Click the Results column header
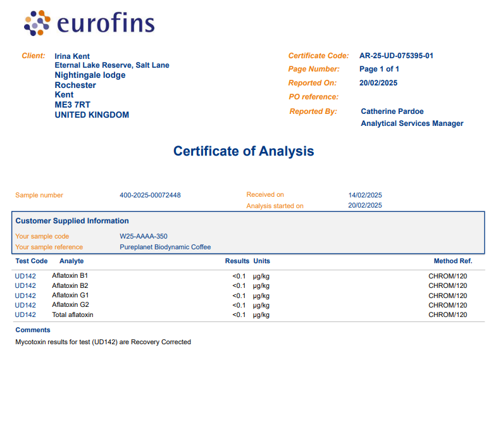 pyautogui.click(x=237, y=261)
